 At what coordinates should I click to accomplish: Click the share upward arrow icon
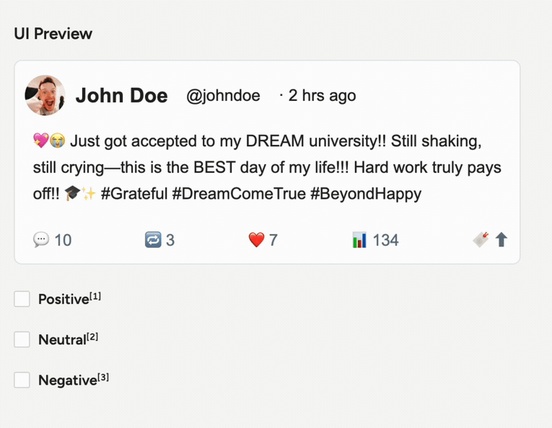(501, 240)
